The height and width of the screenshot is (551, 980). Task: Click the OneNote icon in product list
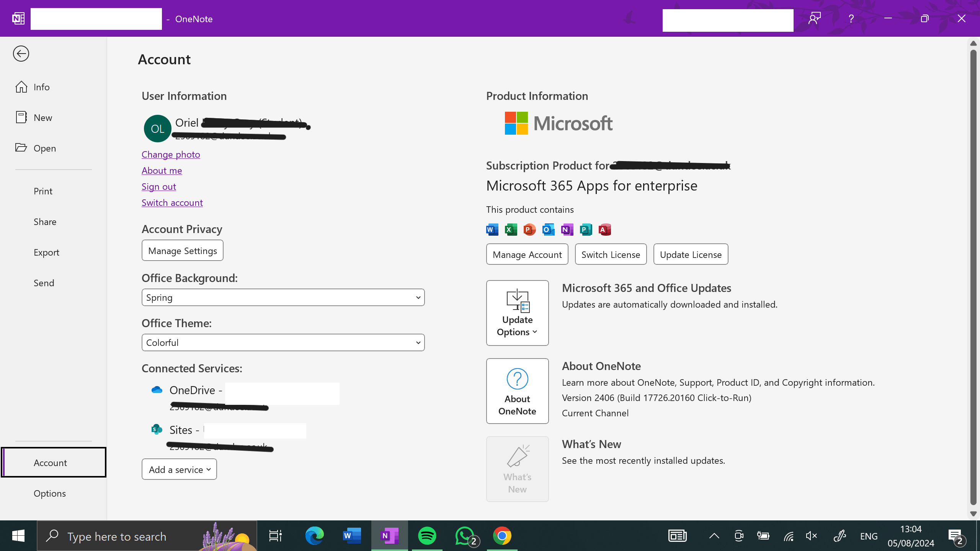(567, 230)
